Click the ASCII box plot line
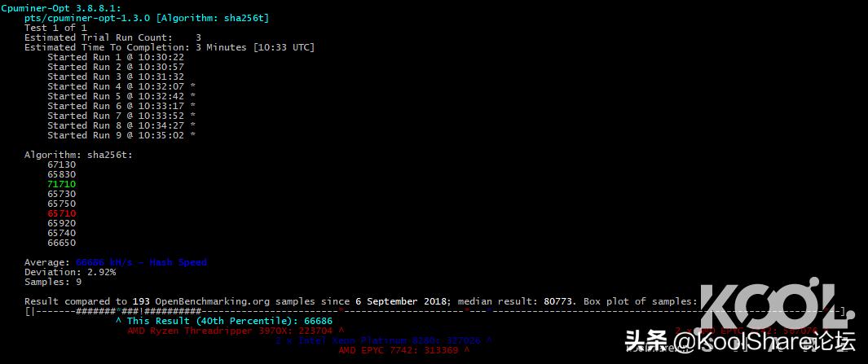Viewport: 868px width, 364px height. click(x=435, y=311)
